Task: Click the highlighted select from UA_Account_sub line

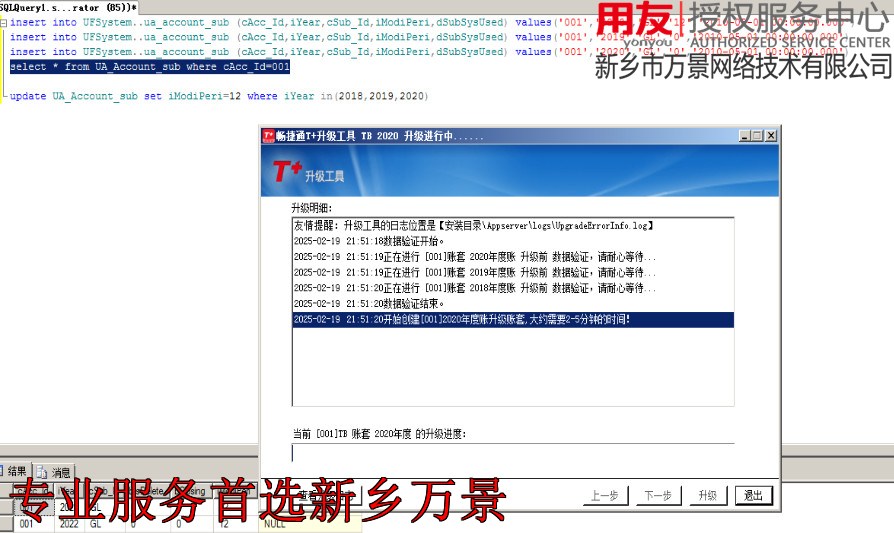Action: tap(149, 67)
